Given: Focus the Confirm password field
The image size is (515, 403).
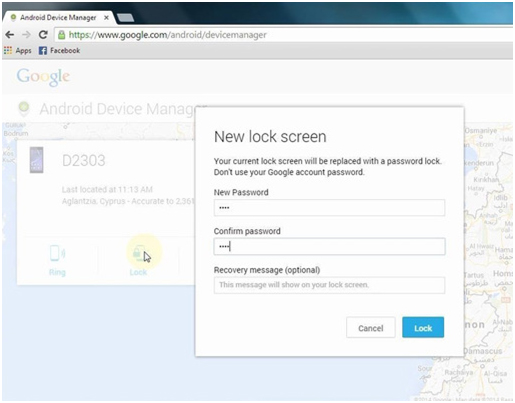Looking at the screenshot, I should pos(329,246).
